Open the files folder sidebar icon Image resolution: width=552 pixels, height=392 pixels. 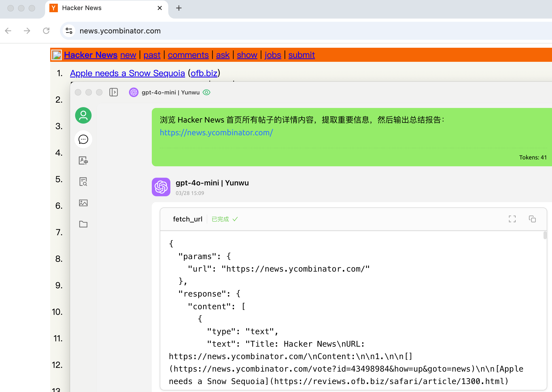[83, 224]
